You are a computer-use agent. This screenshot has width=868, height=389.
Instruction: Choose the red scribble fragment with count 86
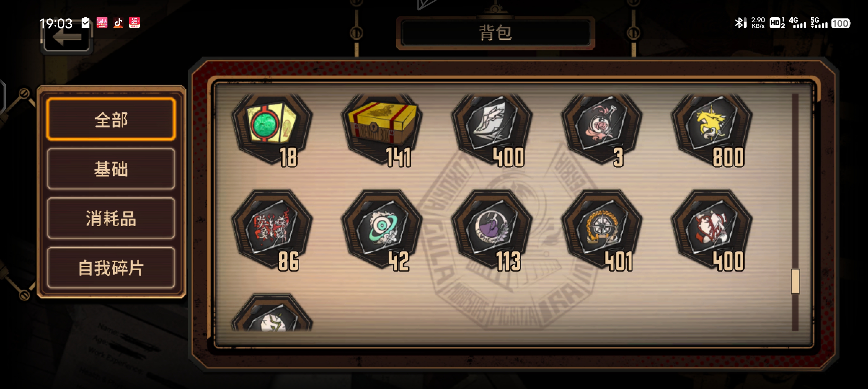point(272,231)
